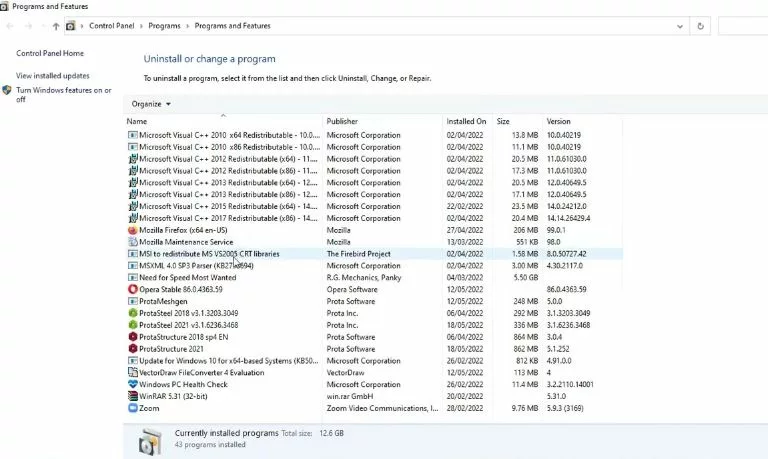Click the VectorDraw publisher cell
The height and width of the screenshot is (459, 768).
click(x=345, y=372)
